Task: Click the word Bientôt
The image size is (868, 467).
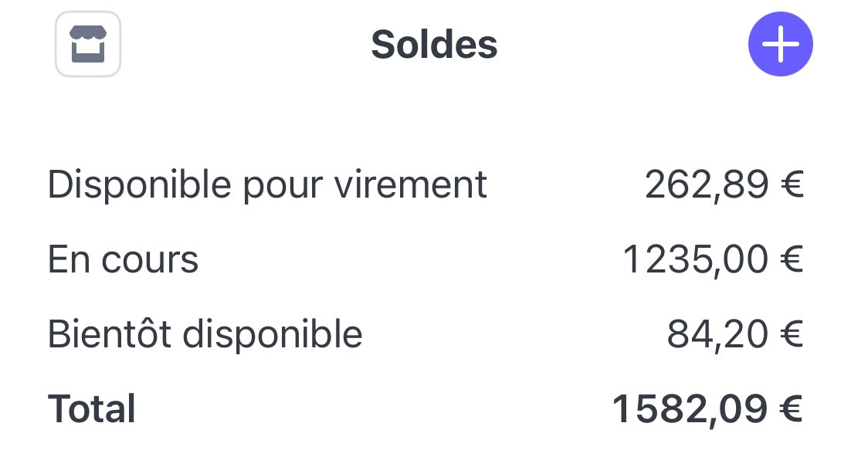Action: coord(109,334)
